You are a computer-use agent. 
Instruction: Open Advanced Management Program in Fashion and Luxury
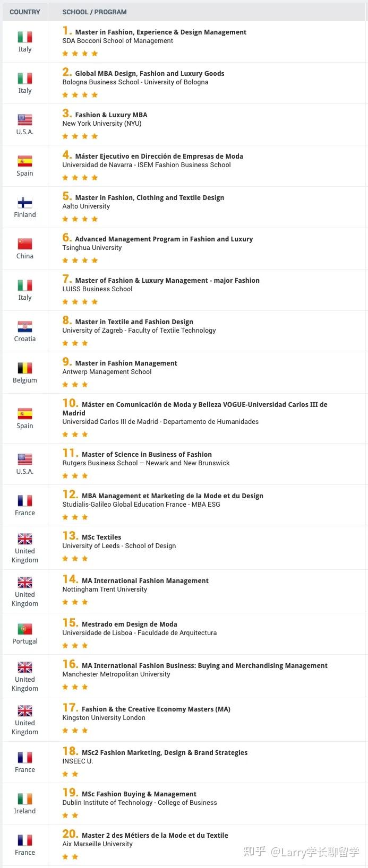[x=164, y=239]
